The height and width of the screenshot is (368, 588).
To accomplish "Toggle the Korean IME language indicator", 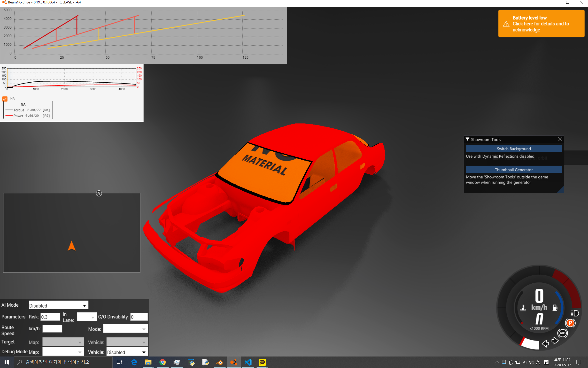I will pos(546,362).
